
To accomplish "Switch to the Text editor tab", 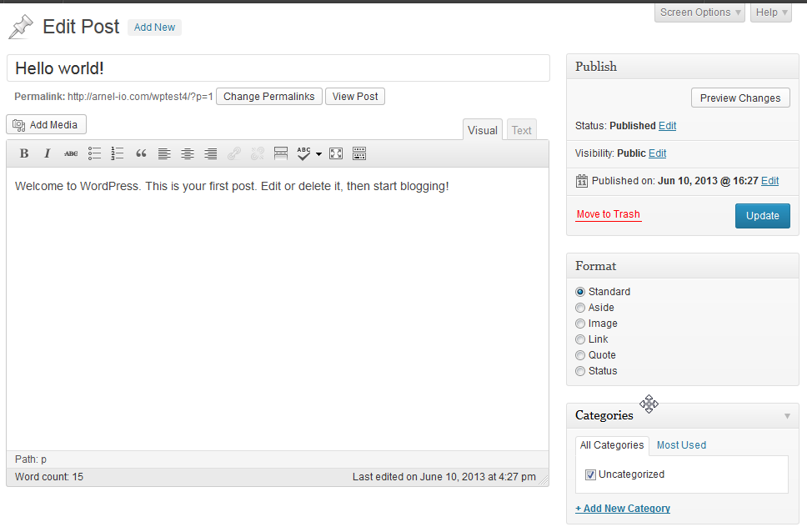I will point(521,130).
